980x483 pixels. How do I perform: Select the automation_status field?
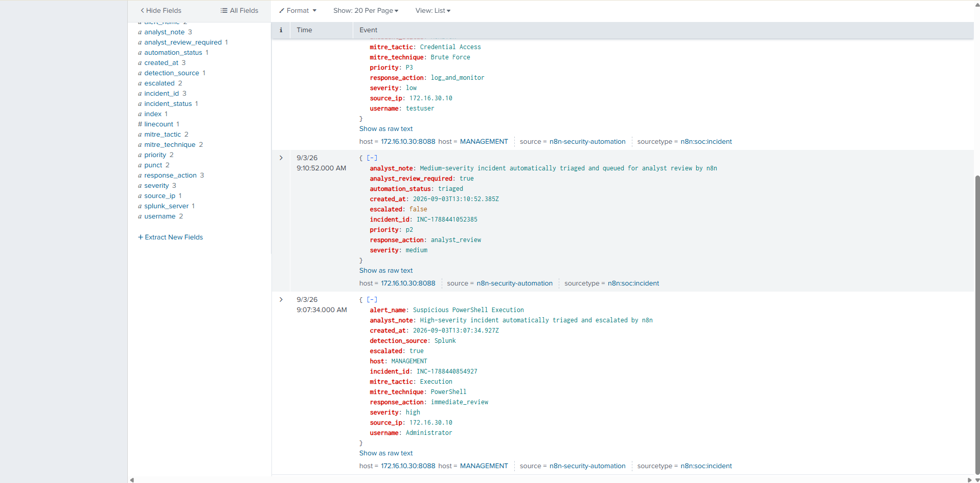[173, 53]
